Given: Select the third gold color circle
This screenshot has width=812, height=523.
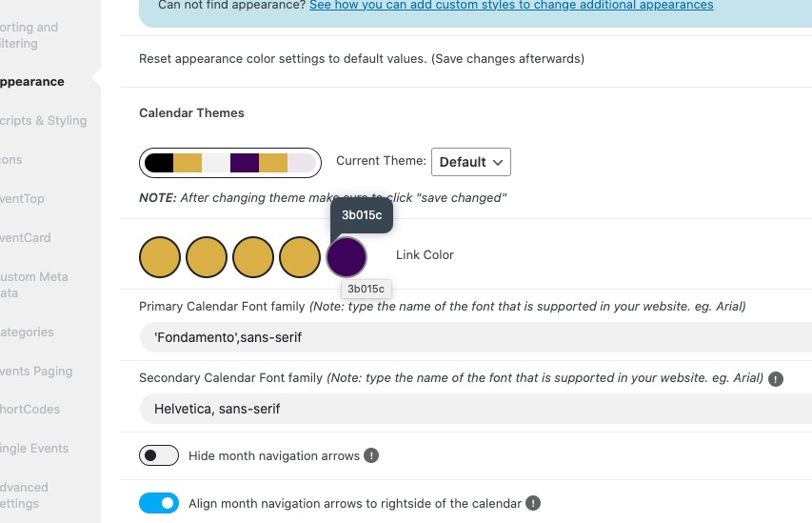Looking at the screenshot, I should tap(253, 257).
